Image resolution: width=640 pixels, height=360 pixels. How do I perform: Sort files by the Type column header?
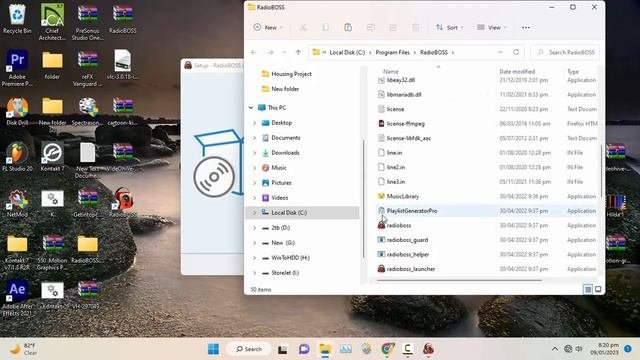coord(573,71)
